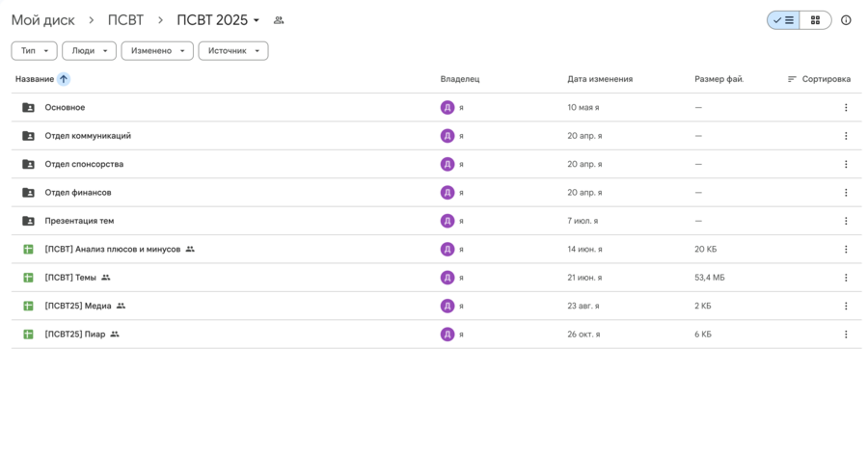Expand the ПСВТ 2025 folder dropdown arrow

[257, 20]
